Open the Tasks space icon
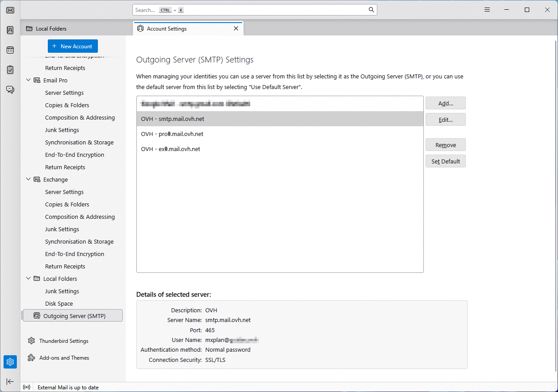This screenshot has height=392, width=558. (10, 70)
